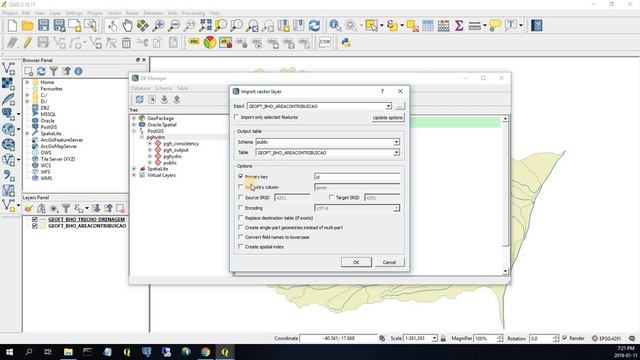Click Add Vector Layer side toolbar icon
640x360 pixels.
pyautogui.click(x=8, y=68)
